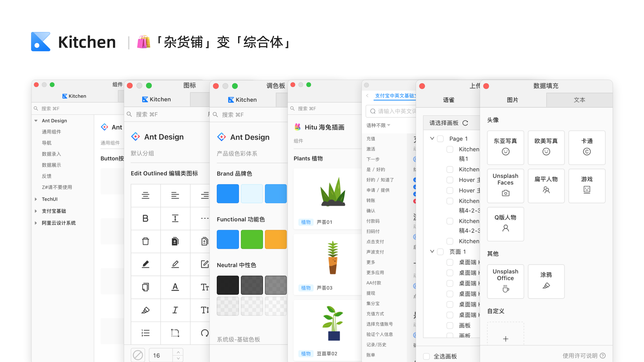The height and width of the screenshot is (362, 644).
Task: Select the 芦荟01 plant thumbnail
Action: coord(333,192)
